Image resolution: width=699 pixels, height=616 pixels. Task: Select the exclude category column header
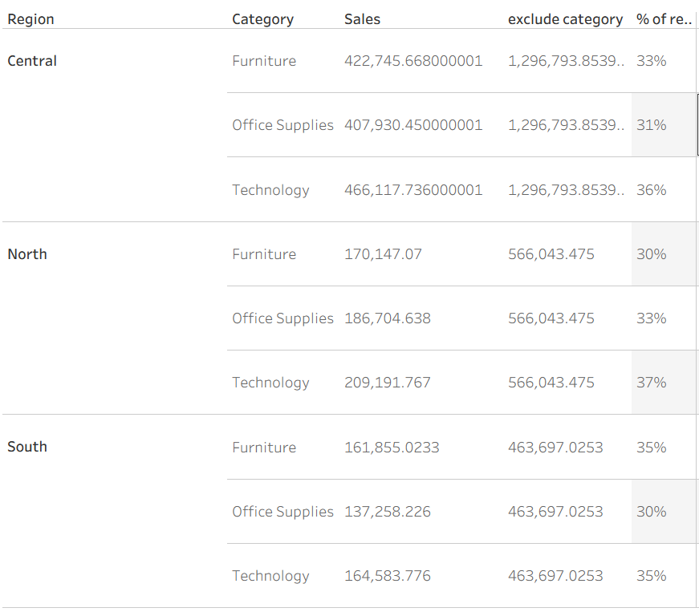pyautogui.click(x=565, y=19)
